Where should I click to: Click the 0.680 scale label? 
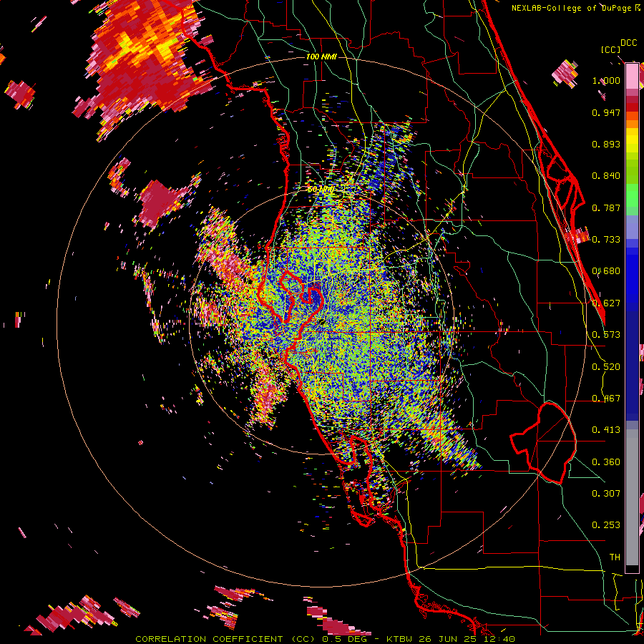click(x=606, y=271)
